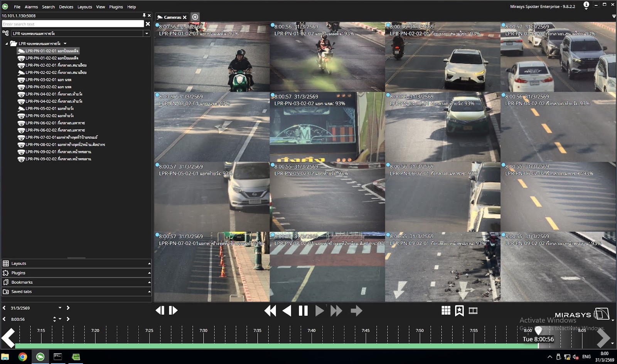Clear the device search text

click(148, 24)
